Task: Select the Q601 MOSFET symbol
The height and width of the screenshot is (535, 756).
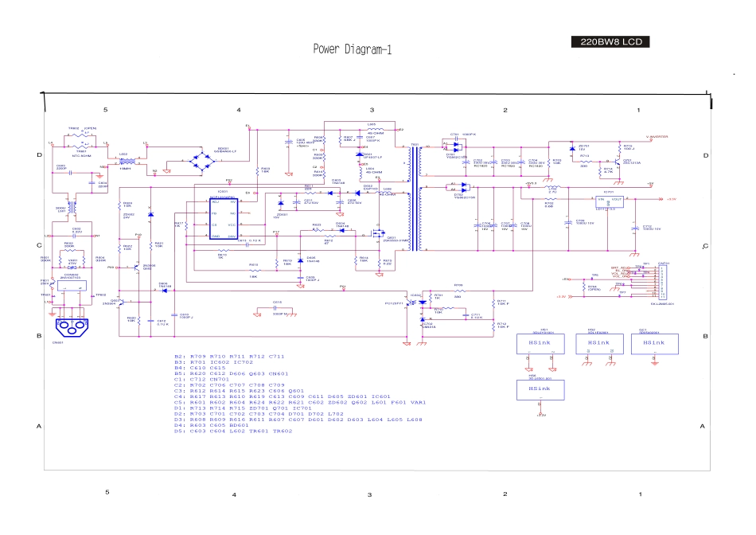Action: 377,235
